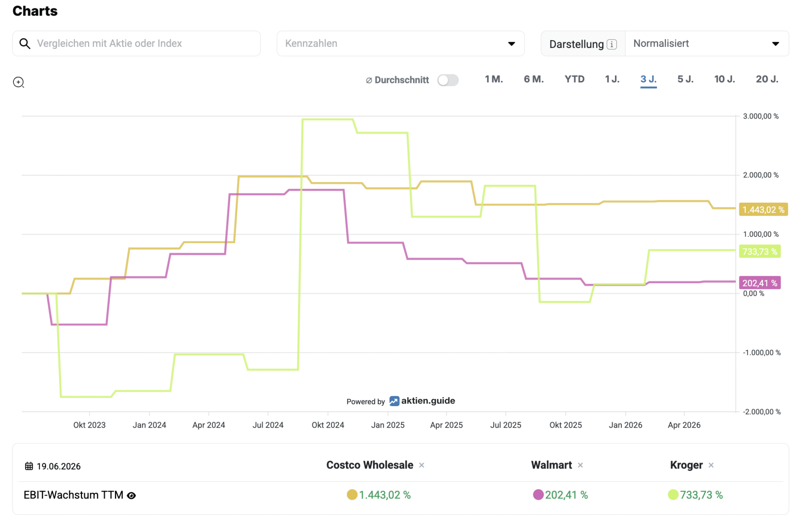The width and height of the screenshot is (812, 520).
Task: Click the 0,00 % y-axis label
Action: pos(754,294)
